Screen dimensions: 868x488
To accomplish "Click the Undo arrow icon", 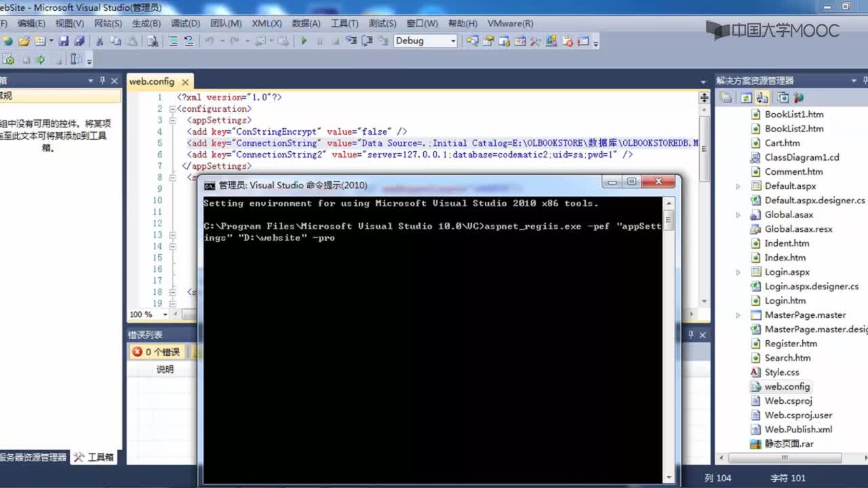I will coord(210,41).
